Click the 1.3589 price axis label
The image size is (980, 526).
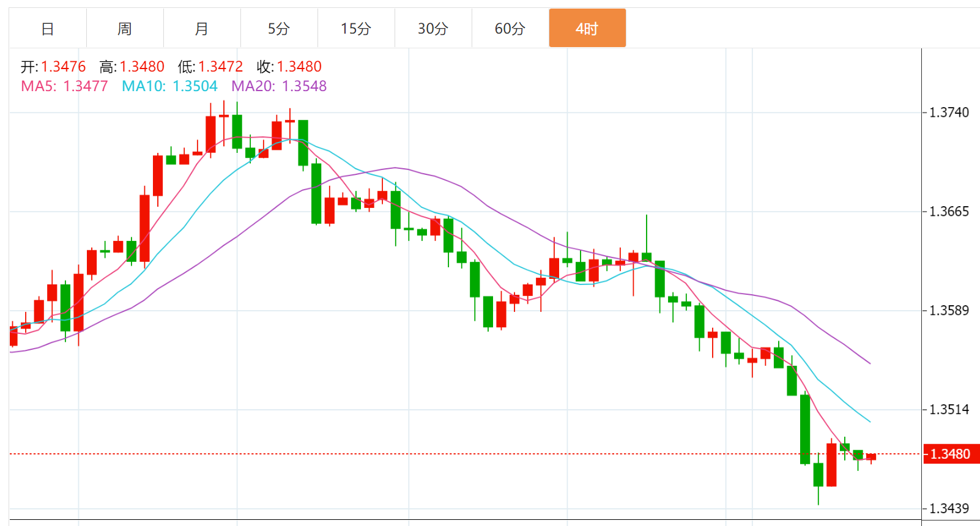tap(949, 311)
